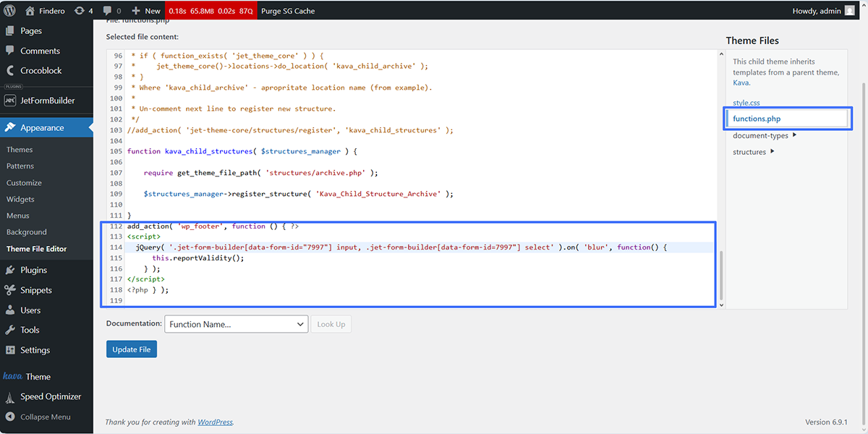Click the Findero home icon
This screenshot has height=434, width=868.
click(30, 11)
